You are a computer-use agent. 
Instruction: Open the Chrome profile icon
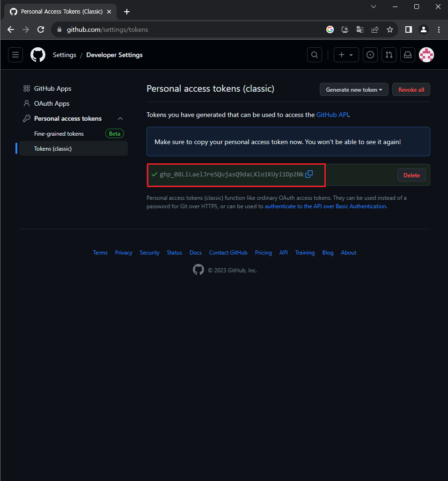click(x=424, y=29)
